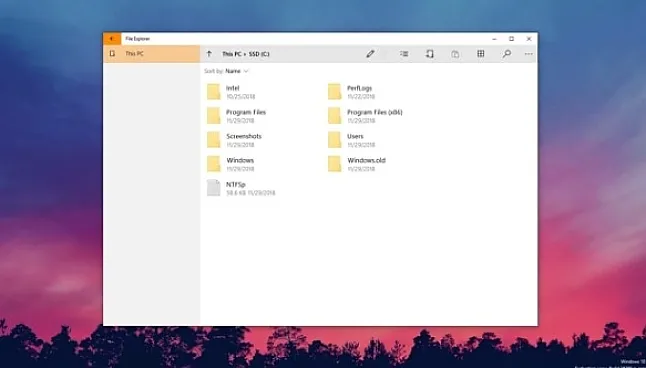Open the Screenshots folder

pos(234,140)
